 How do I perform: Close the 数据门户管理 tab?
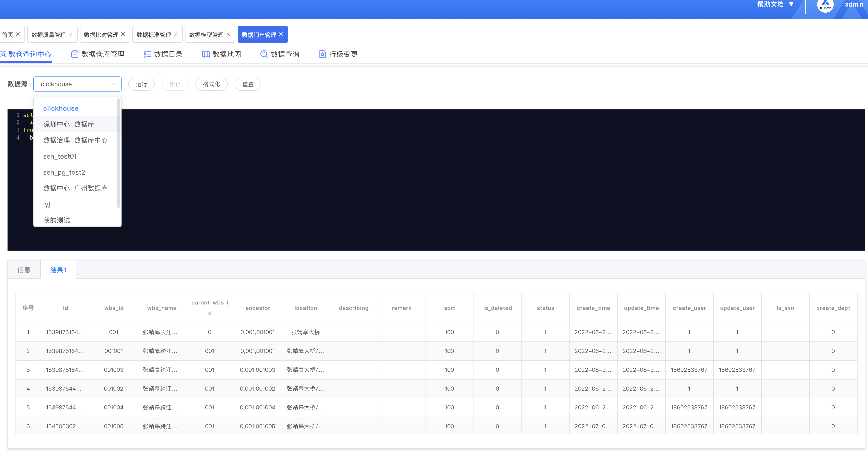[281, 34]
